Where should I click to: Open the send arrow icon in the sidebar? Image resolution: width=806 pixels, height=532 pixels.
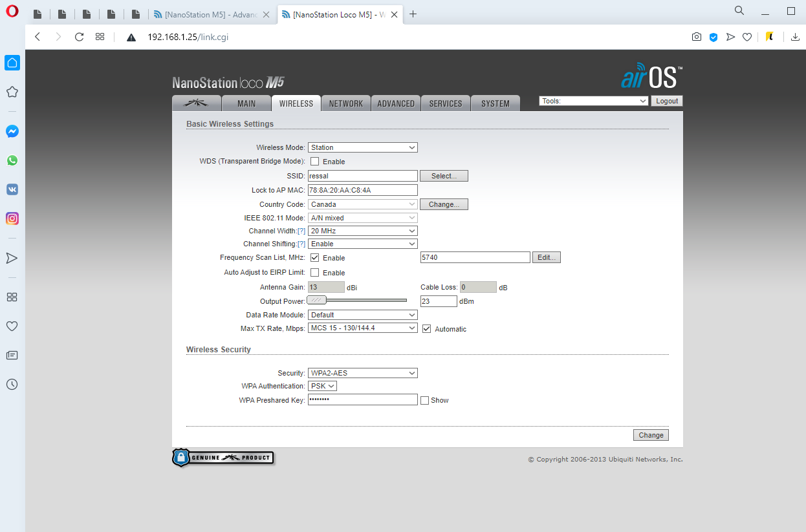coord(12,258)
